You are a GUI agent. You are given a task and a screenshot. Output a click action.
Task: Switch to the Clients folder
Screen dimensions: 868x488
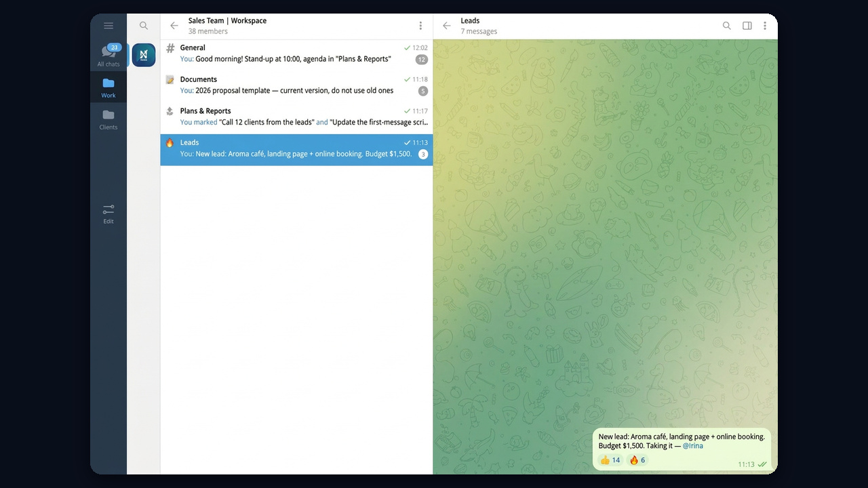(108, 119)
